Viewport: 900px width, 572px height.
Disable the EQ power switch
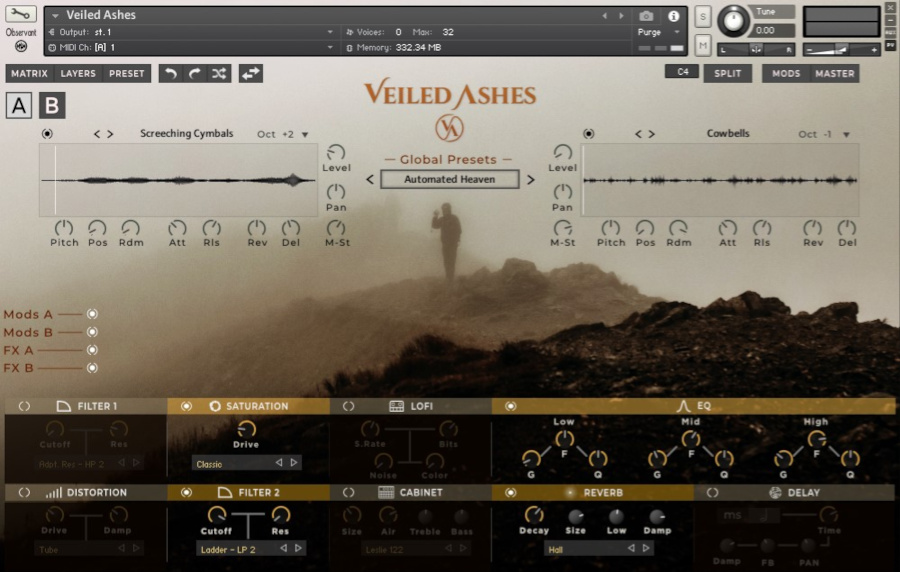pos(510,406)
